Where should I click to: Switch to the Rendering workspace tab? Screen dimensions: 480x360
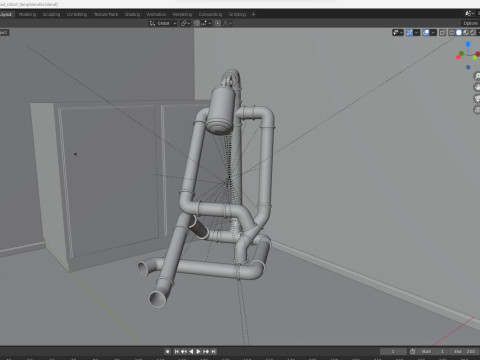pyautogui.click(x=182, y=14)
